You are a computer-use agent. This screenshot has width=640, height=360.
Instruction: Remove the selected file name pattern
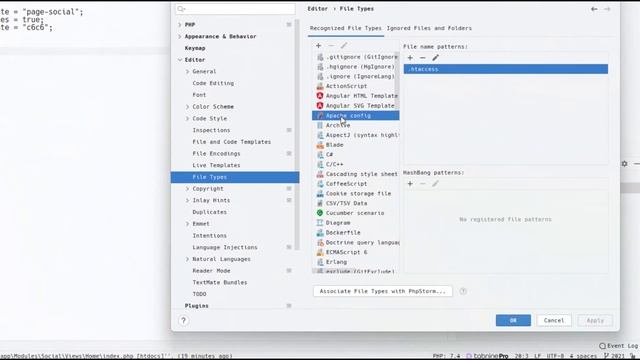click(x=422, y=58)
